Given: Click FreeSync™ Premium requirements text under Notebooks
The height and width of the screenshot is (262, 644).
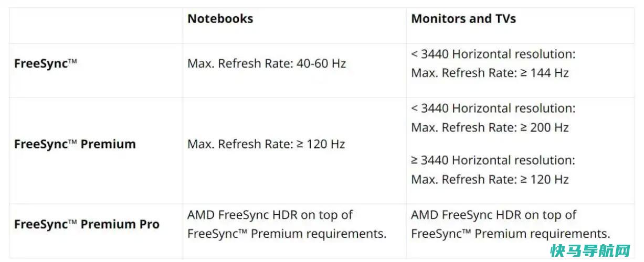Looking at the screenshot, I should pos(287,234).
